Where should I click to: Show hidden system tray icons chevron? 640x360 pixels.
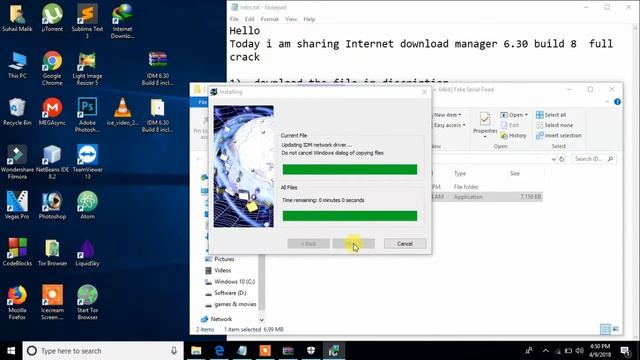[x=546, y=351]
